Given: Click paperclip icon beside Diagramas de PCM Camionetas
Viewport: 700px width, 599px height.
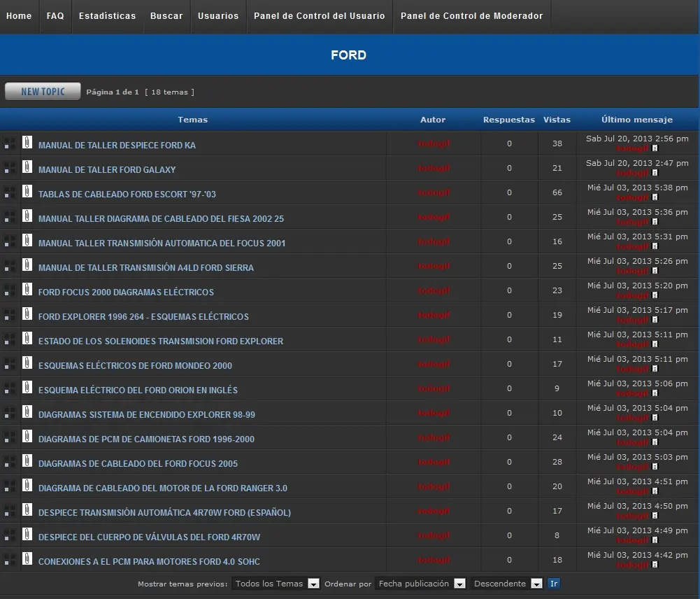Looking at the screenshot, I should (x=27, y=436).
